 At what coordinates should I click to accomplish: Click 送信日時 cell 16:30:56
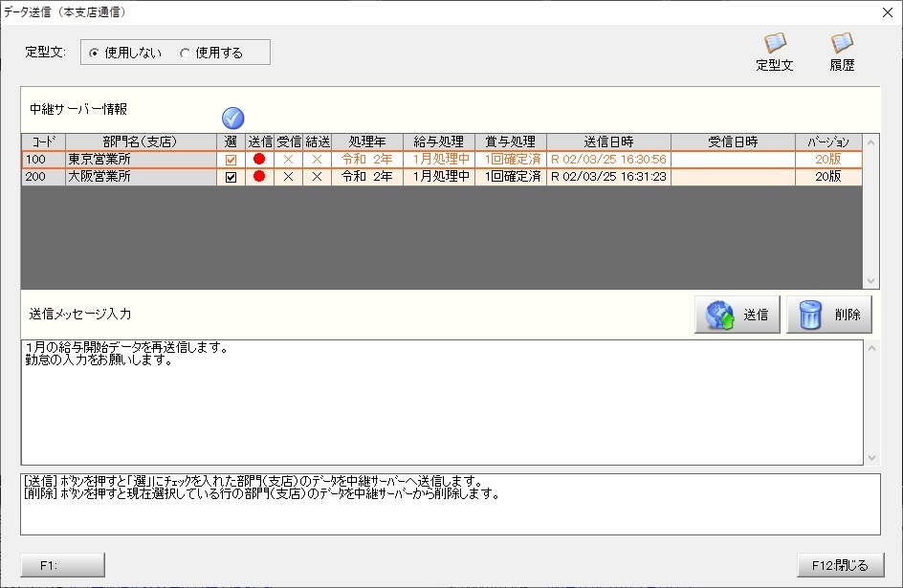click(608, 160)
